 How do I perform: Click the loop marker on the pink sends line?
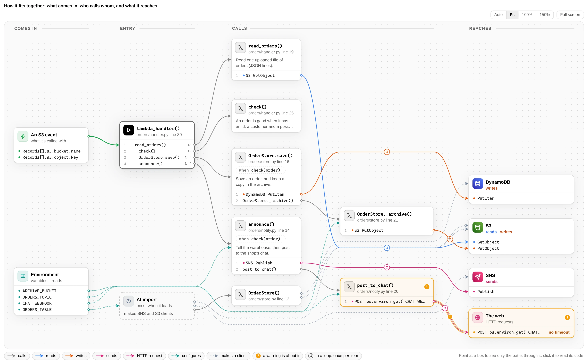[x=387, y=267]
